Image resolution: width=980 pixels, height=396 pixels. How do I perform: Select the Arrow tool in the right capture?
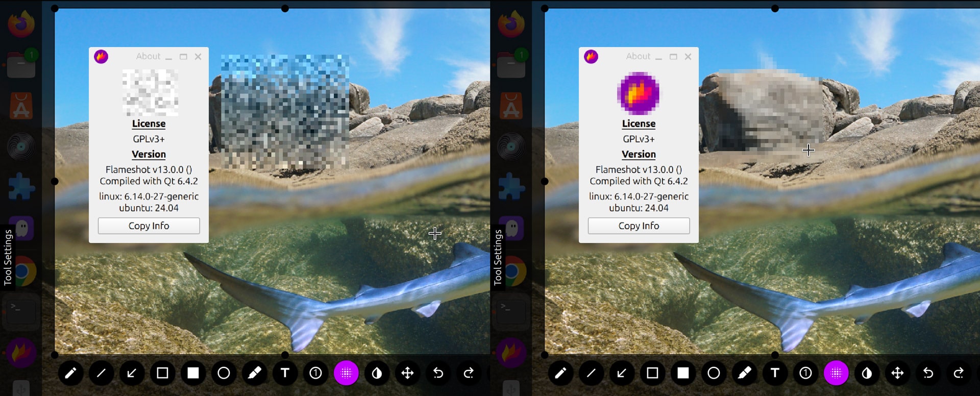(622, 373)
